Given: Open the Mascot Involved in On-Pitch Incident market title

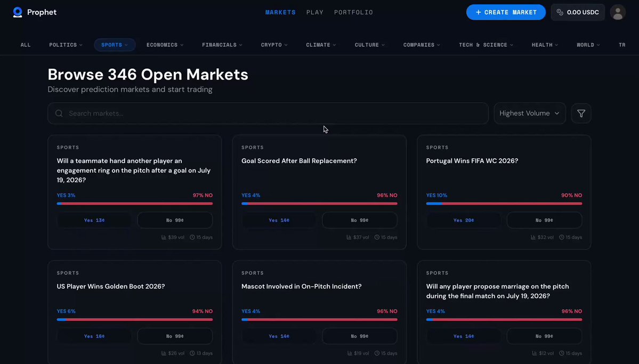Looking at the screenshot, I should pyautogui.click(x=302, y=287).
